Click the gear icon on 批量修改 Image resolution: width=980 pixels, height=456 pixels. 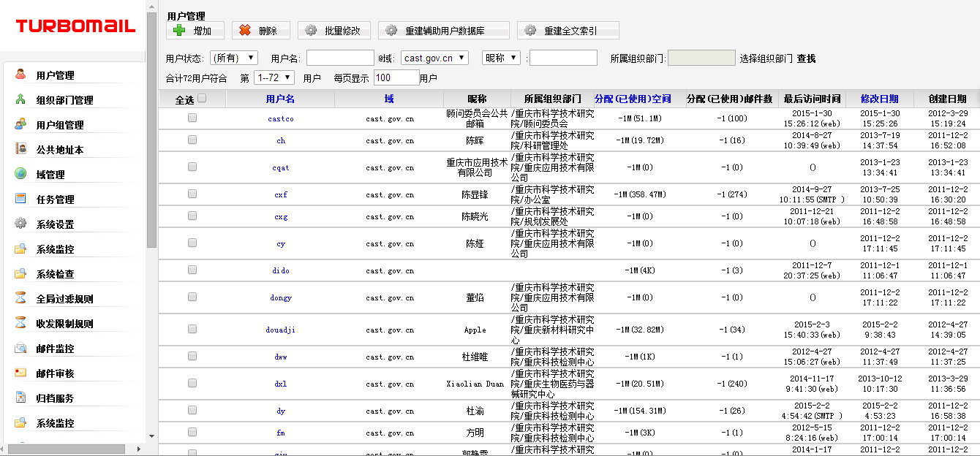point(311,31)
